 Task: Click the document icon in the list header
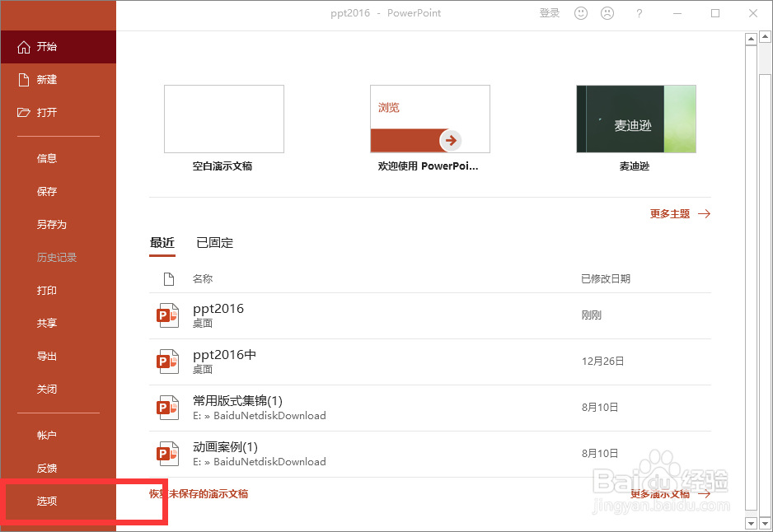(169, 279)
